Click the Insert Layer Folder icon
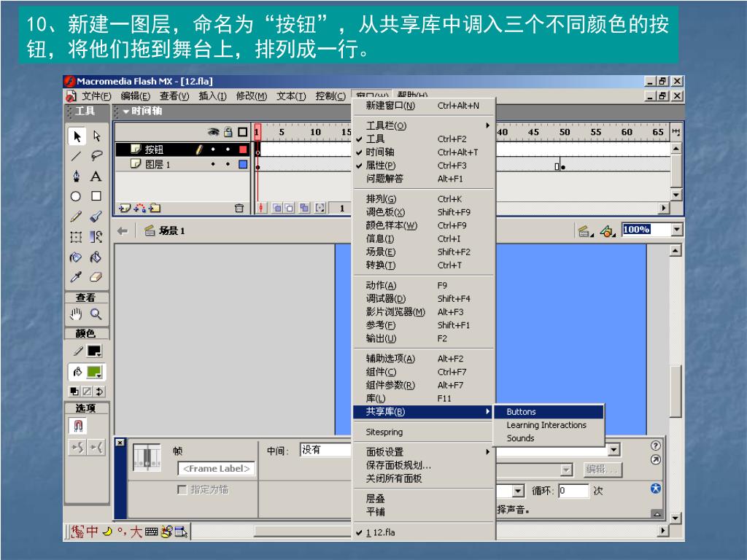747x560 pixels. (x=155, y=208)
